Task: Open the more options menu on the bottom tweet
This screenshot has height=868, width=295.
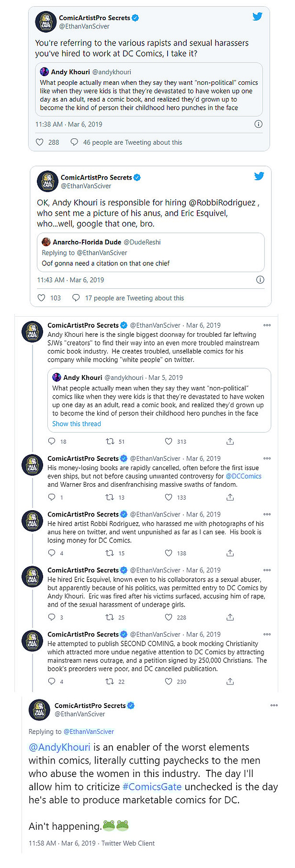Action: 274,705
